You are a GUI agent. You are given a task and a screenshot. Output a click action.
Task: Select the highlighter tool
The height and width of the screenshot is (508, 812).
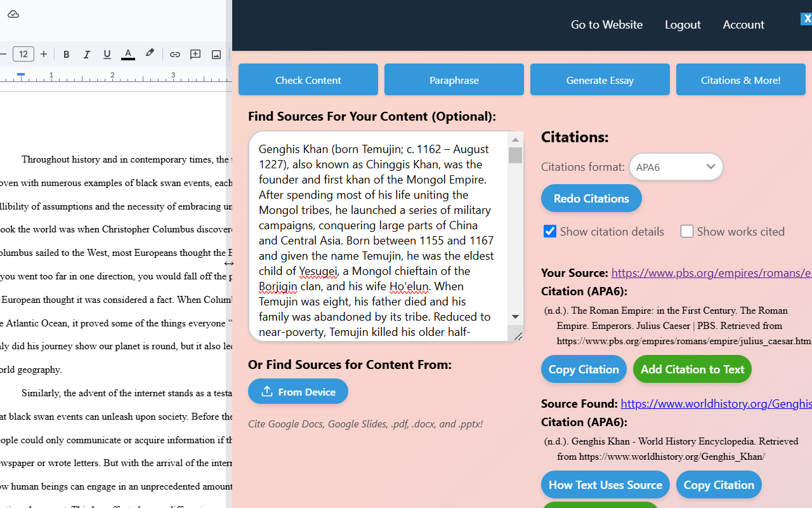point(150,54)
